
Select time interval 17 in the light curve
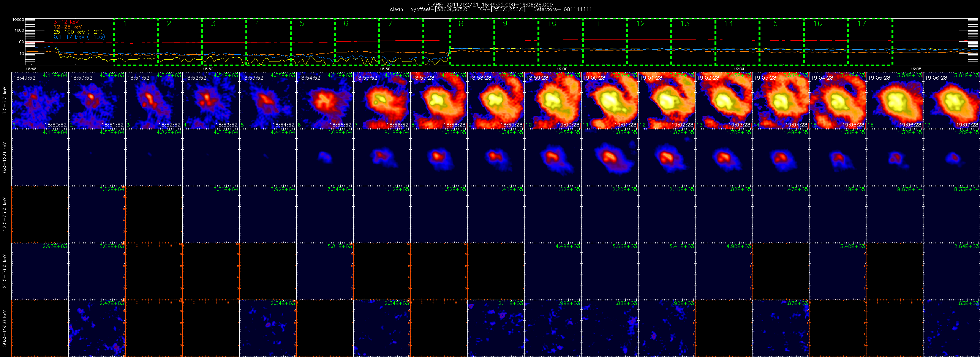pyautogui.click(x=870, y=42)
